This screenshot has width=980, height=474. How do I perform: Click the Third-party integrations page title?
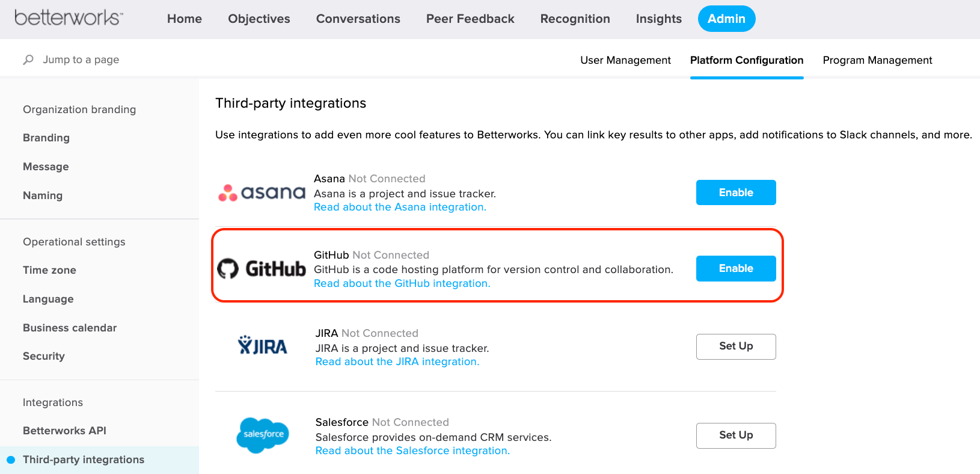pos(290,103)
